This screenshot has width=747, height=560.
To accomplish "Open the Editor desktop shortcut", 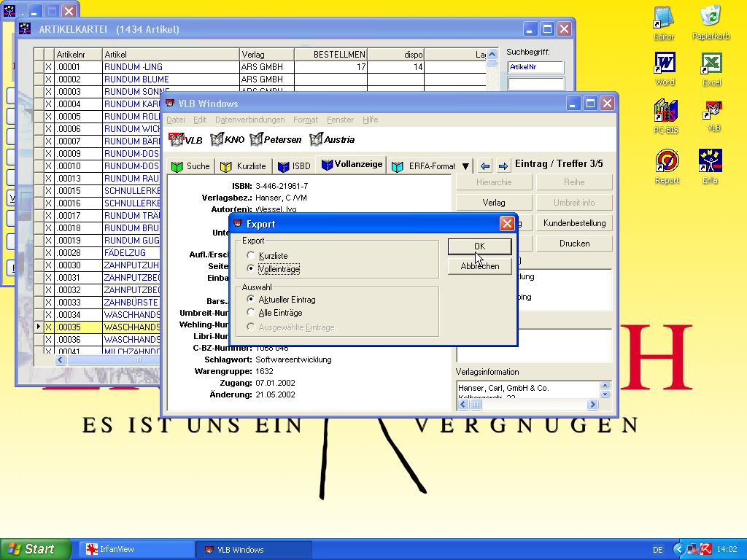I will point(664,23).
